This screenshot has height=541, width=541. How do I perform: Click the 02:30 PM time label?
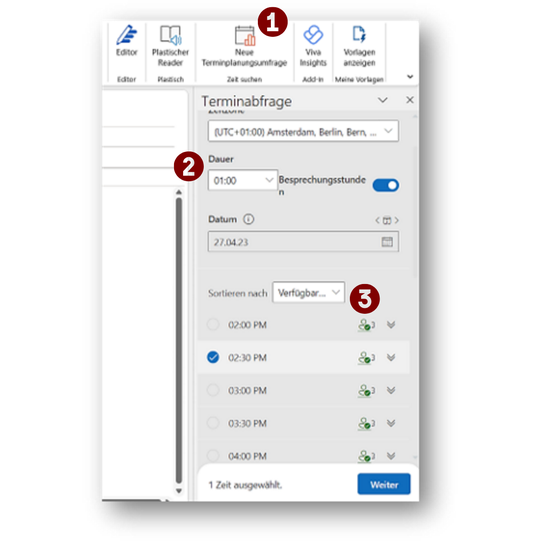[x=247, y=357]
